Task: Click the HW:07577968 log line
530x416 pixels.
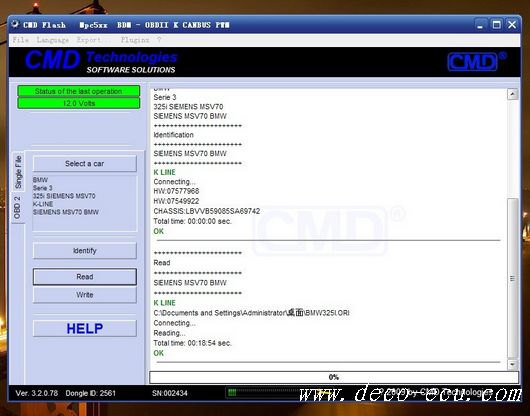Action: 176,191
